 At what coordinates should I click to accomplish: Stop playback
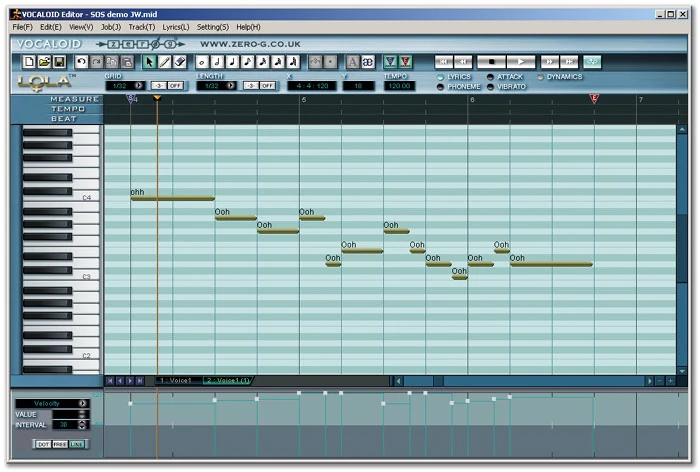[491, 62]
